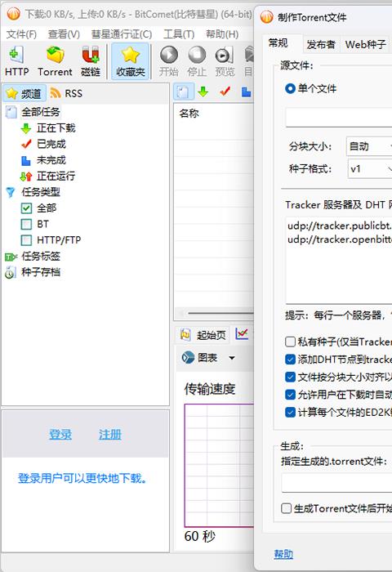The image size is (392, 572).
Task: Open the Tools menu
Action: [x=179, y=34]
